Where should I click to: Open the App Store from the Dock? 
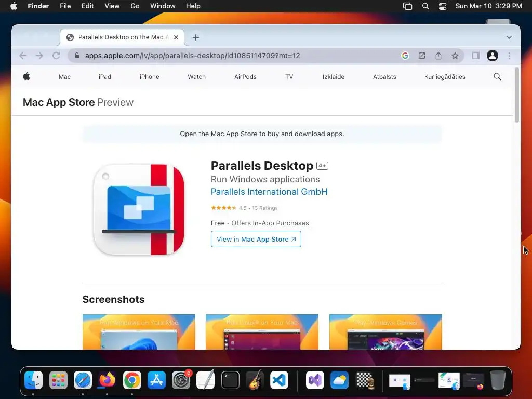[x=156, y=380]
